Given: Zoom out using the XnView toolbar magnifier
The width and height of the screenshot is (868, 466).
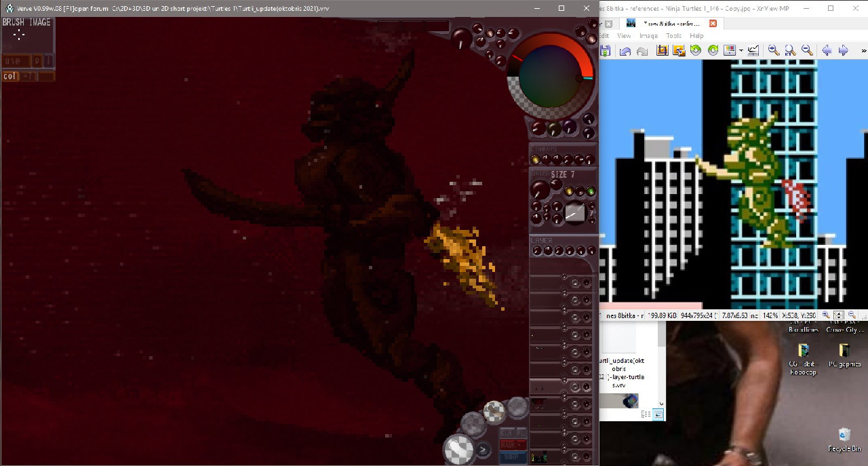Looking at the screenshot, I should [x=807, y=50].
